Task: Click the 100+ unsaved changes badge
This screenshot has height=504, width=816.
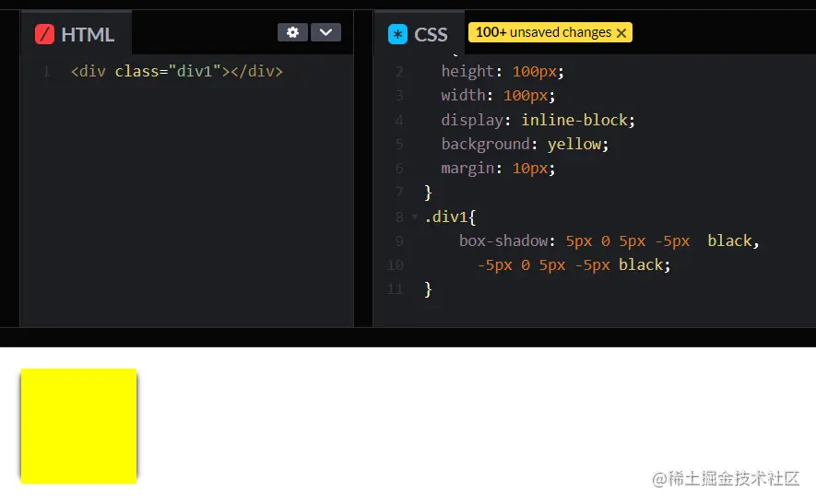Action: (x=550, y=32)
